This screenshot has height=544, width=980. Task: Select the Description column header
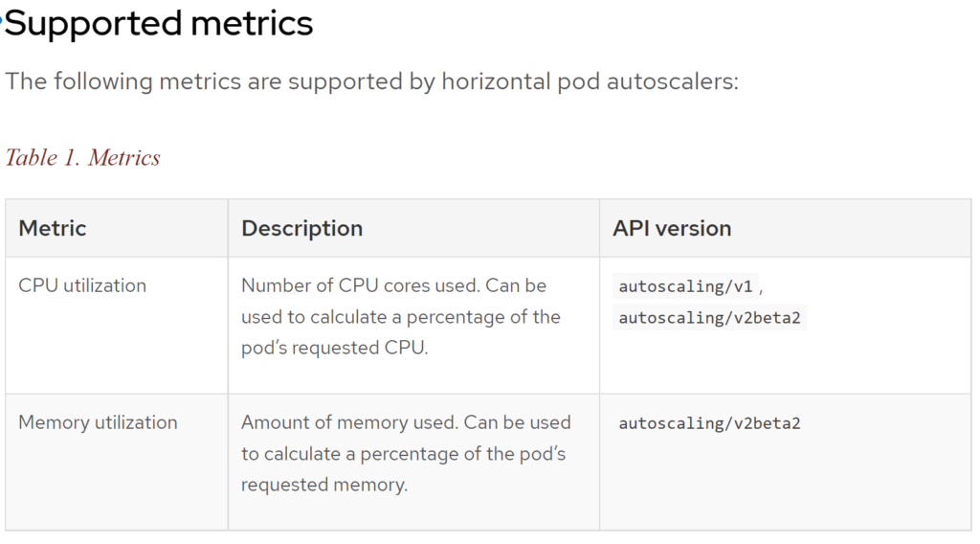pos(301,228)
